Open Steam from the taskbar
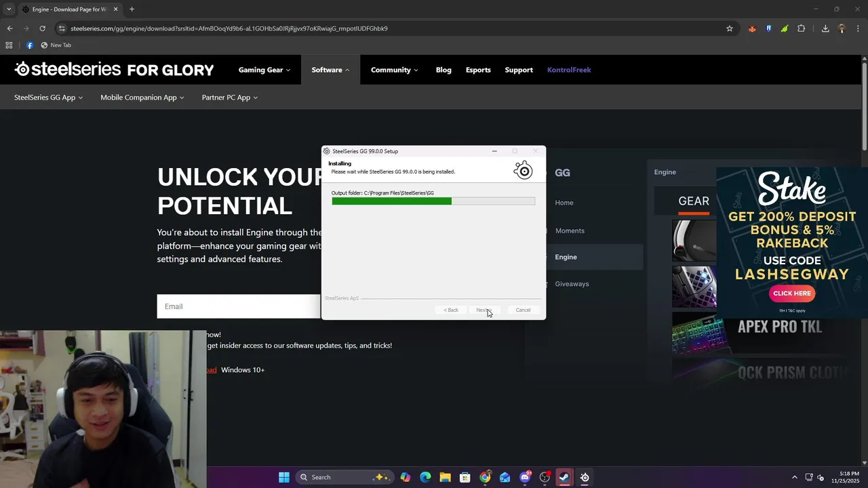This screenshot has width=868, height=488. pos(564,477)
